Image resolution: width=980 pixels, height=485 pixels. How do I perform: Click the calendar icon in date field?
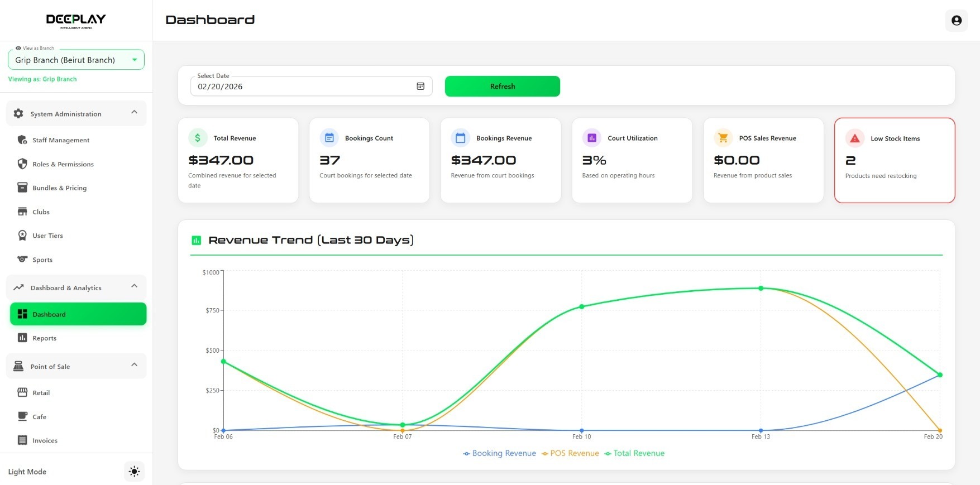[x=420, y=87]
